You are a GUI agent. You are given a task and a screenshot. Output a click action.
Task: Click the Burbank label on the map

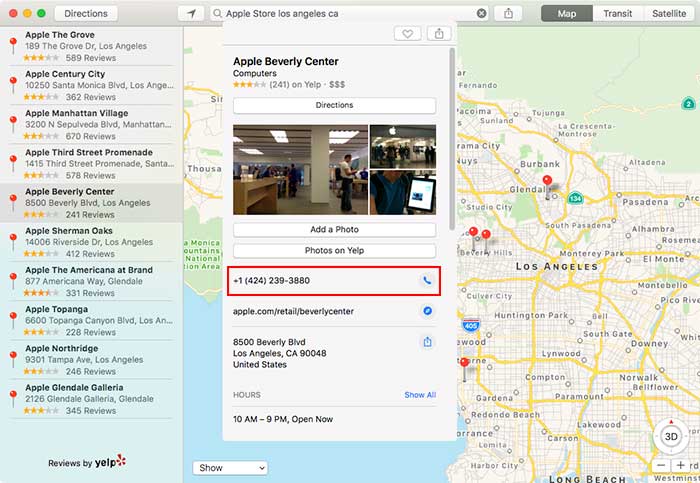pyautogui.click(x=540, y=164)
